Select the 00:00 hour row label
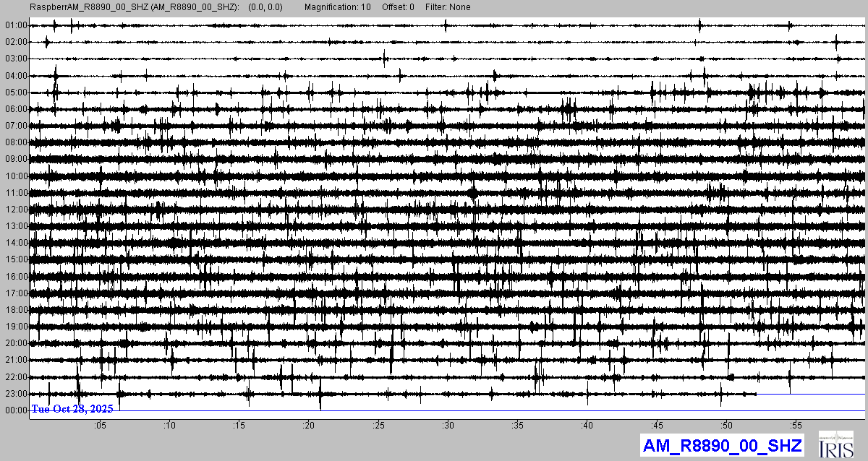868x461 pixels. click(x=16, y=410)
